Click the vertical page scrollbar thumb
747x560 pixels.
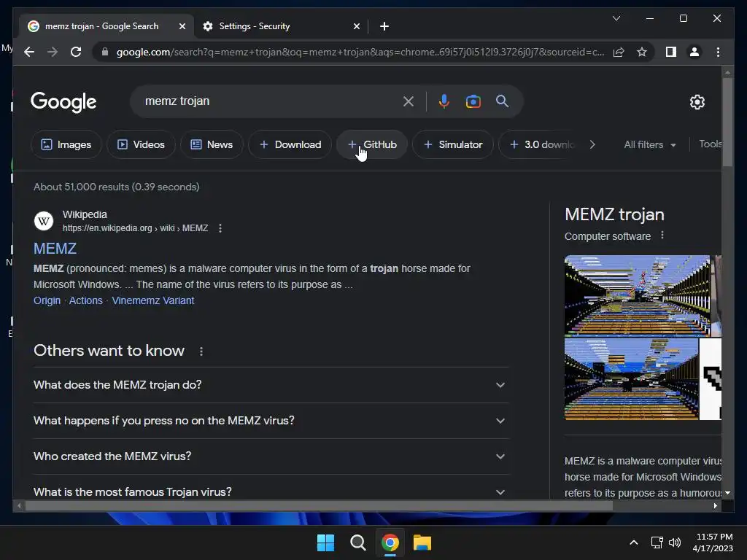tap(727, 122)
